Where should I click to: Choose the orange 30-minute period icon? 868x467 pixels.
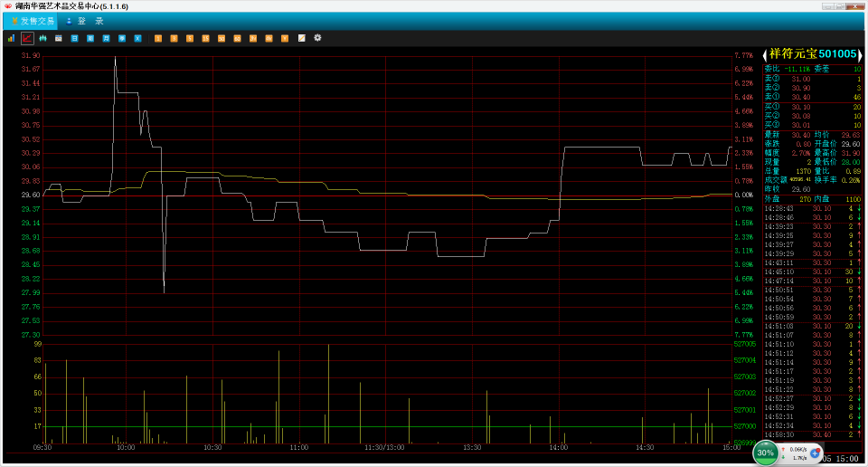pos(222,38)
